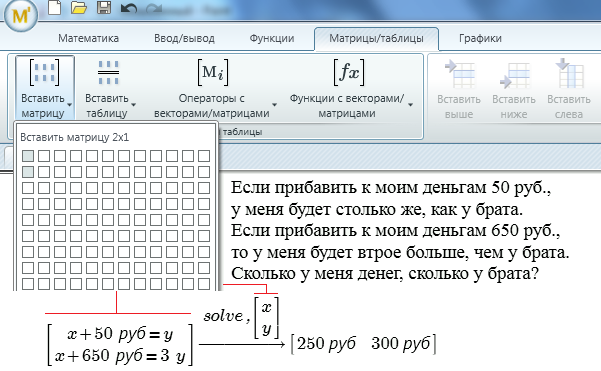Click text line Если прибавить... 50 руб.
Image resolution: width=601 pixels, height=371 pixels.
391,188
